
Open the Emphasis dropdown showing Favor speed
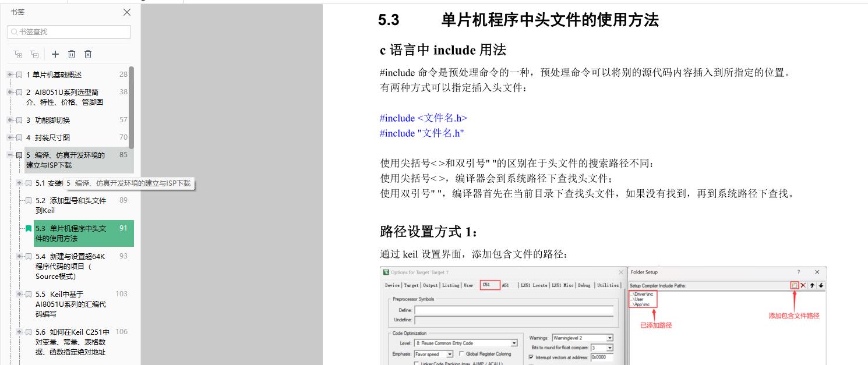[x=433, y=354]
